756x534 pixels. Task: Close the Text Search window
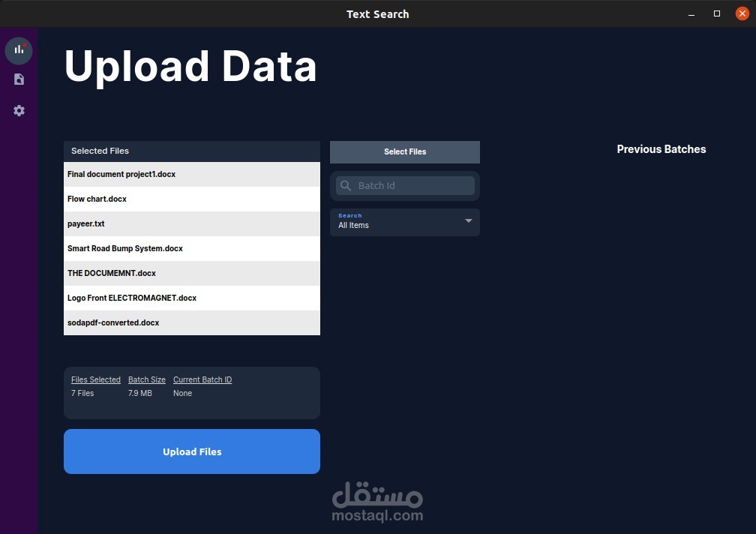[x=742, y=14]
